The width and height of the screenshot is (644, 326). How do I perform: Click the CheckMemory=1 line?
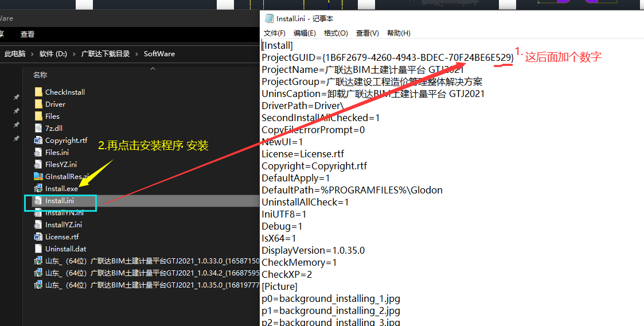[x=299, y=262]
